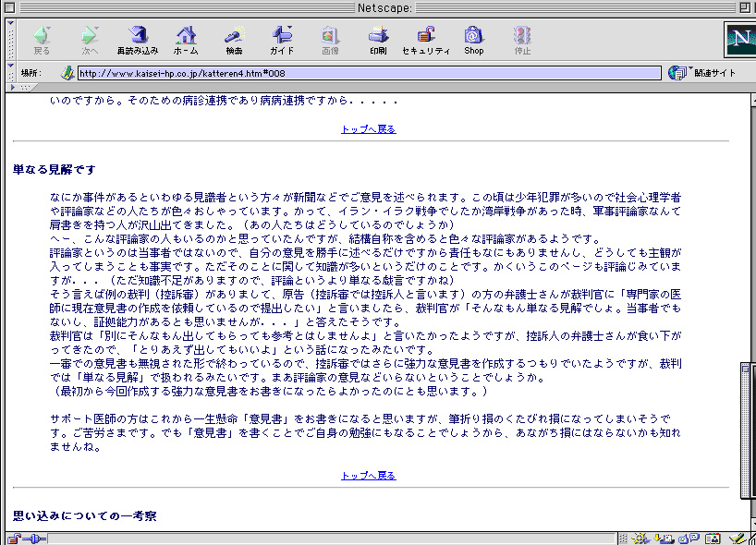This screenshot has height=545, width=756.
Task: Expand the collapsed personal toolbar tab
Action: [x=21, y=87]
